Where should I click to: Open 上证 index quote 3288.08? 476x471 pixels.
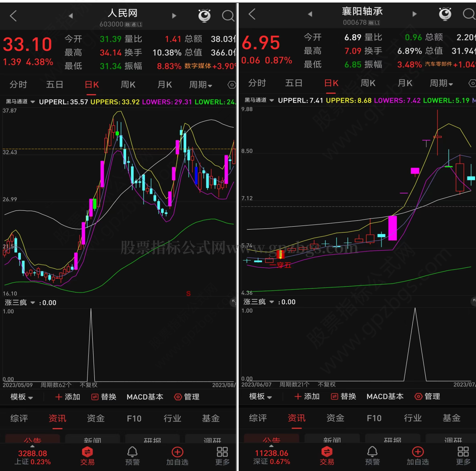coord(32,457)
